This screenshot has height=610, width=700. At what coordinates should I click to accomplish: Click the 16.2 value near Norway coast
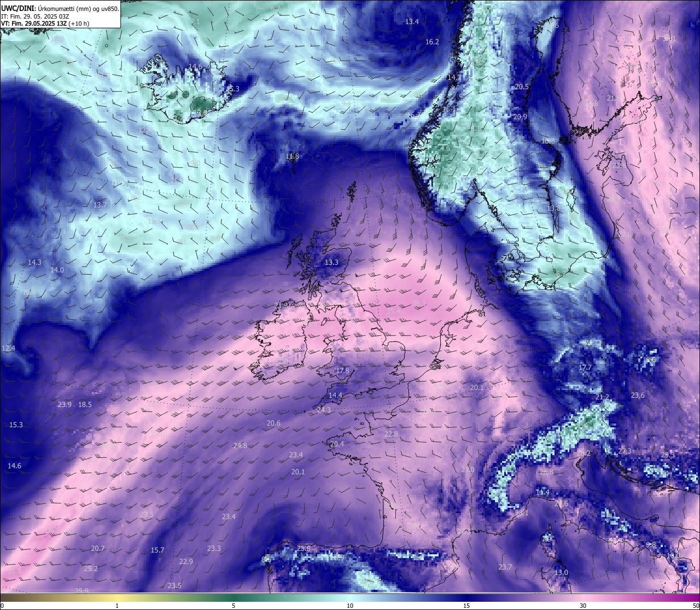(x=432, y=42)
